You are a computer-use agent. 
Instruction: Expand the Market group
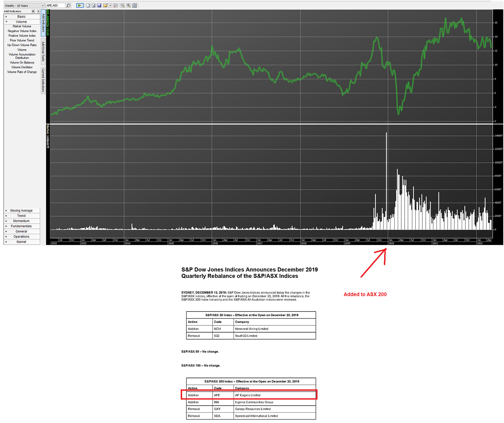coord(22,242)
